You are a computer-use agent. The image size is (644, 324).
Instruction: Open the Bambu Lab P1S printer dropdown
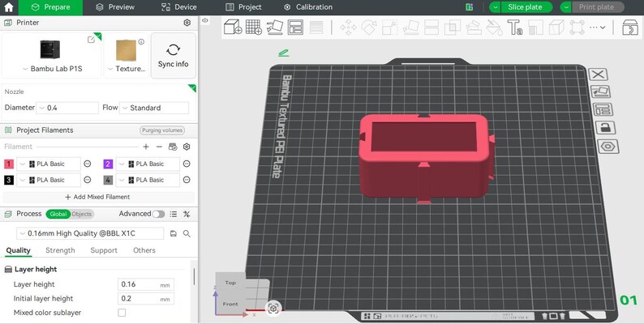coord(52,69)
